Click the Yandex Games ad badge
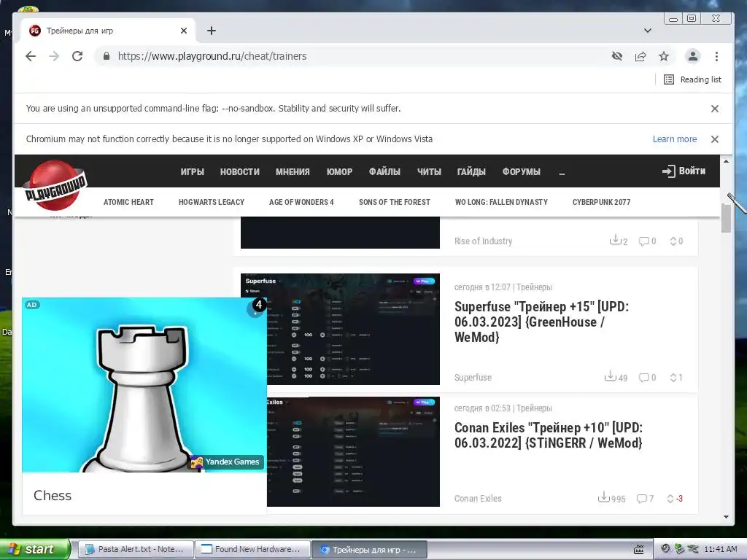This screenshot has height=560, width=747. (226, 462)
